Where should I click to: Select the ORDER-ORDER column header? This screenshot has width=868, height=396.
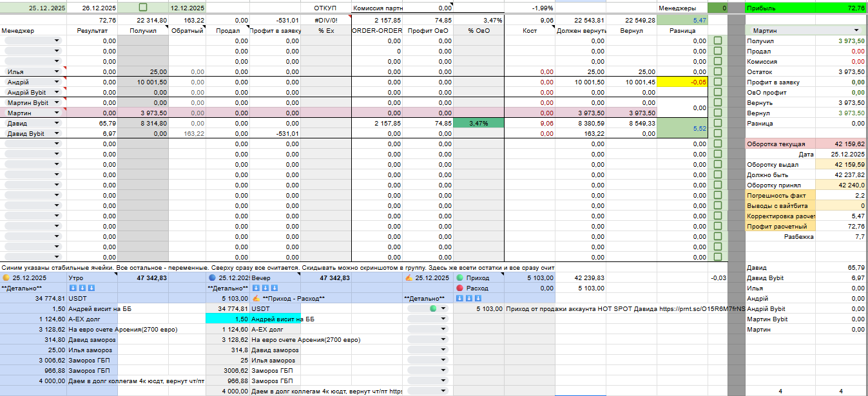tap(377, 30)
